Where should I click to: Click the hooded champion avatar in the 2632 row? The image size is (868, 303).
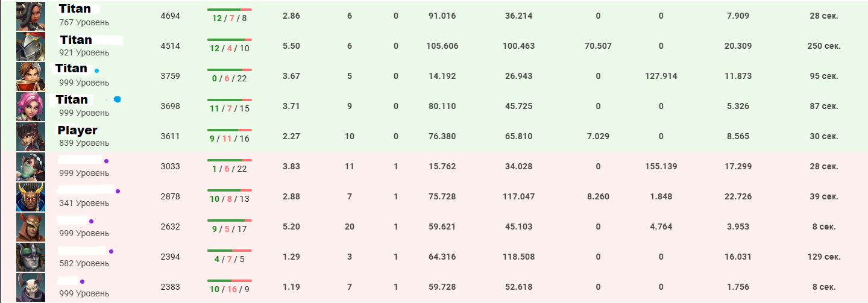[x=31, y=226]
